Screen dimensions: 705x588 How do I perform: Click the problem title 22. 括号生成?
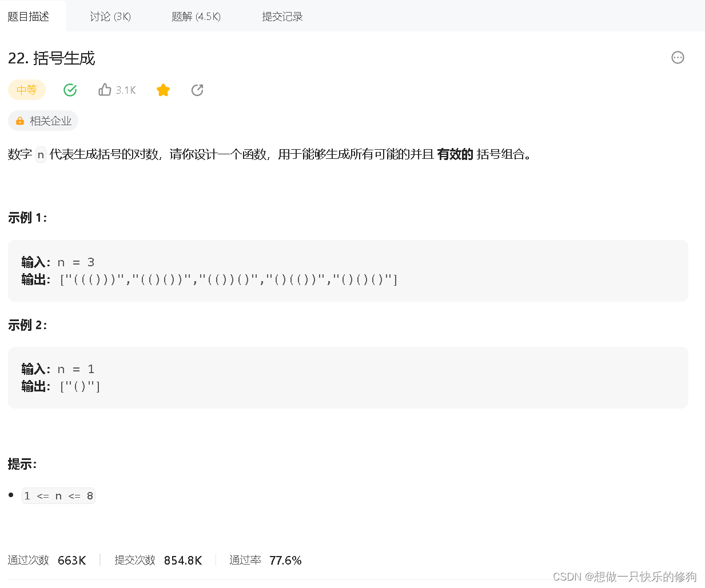[51, 58]
